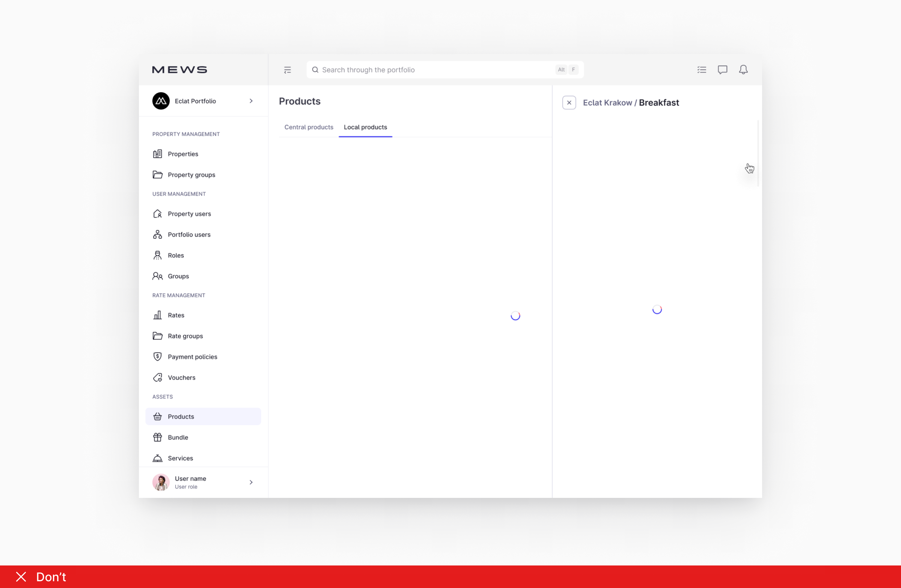This screenshot has width=901, height=588.
Task: Open Rate groups in the sidebar
Action: (185, 336)
